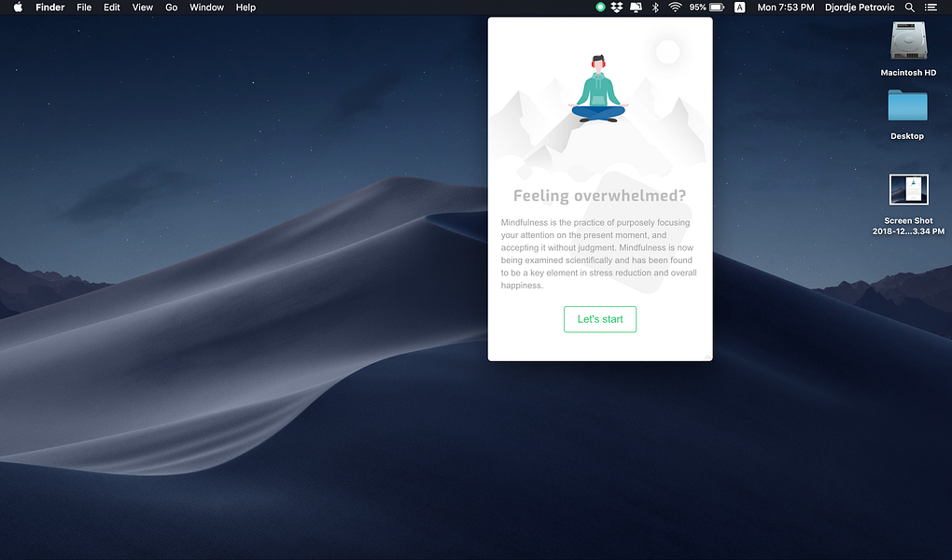This screenshot has height=560, width=952.
Task: Open the Bluetooth status menu
Action: click(x=655, y=7)
